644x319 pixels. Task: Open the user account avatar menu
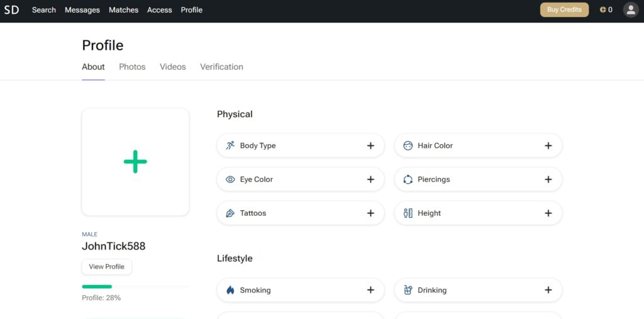click(630, 10)
